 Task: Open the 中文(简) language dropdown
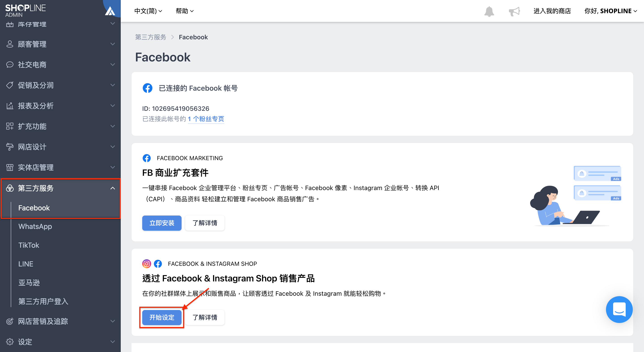click(148, 11)
